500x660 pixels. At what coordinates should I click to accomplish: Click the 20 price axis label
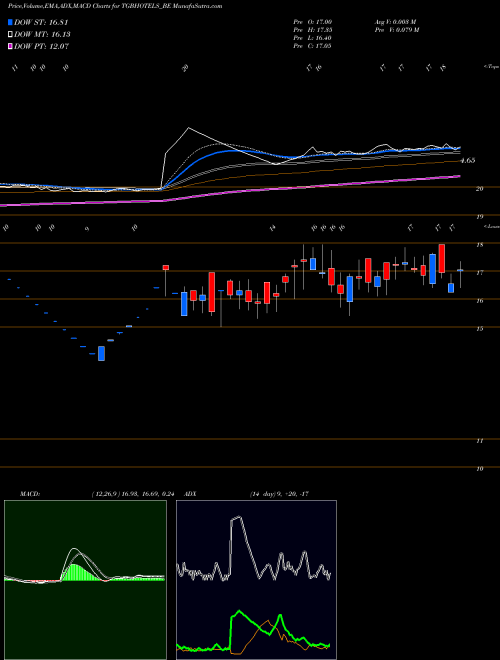(x=479, y=189)
